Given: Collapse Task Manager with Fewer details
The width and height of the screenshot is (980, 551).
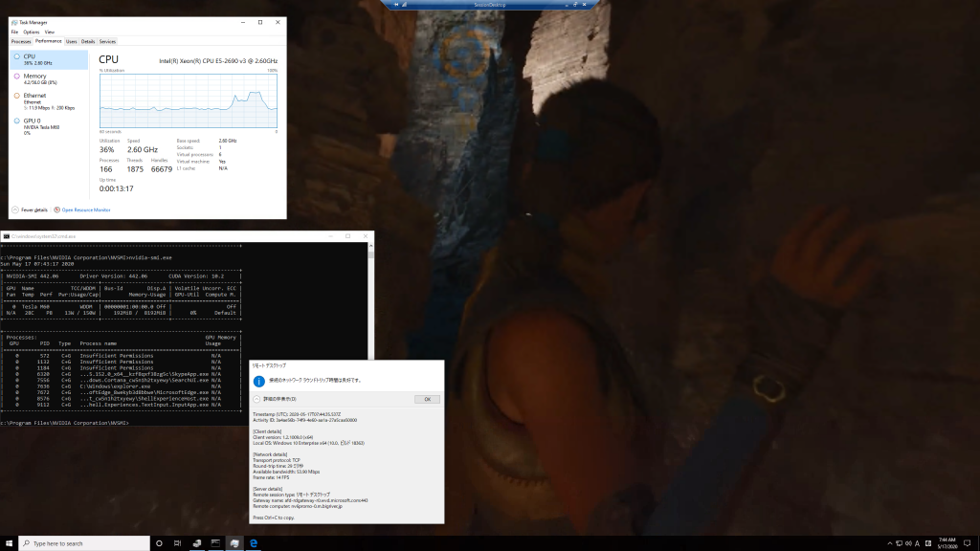Looking at the screenshot, I should [x=30, y=209].
